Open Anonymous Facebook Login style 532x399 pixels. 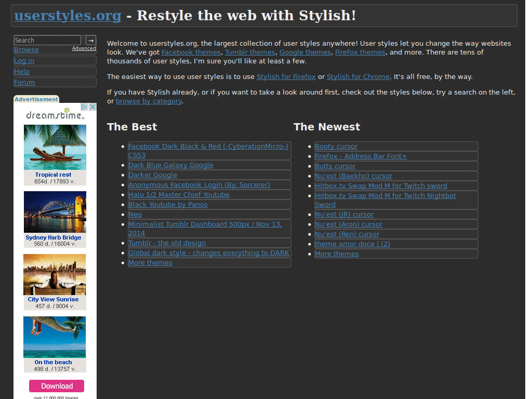(x=199, y=184)
